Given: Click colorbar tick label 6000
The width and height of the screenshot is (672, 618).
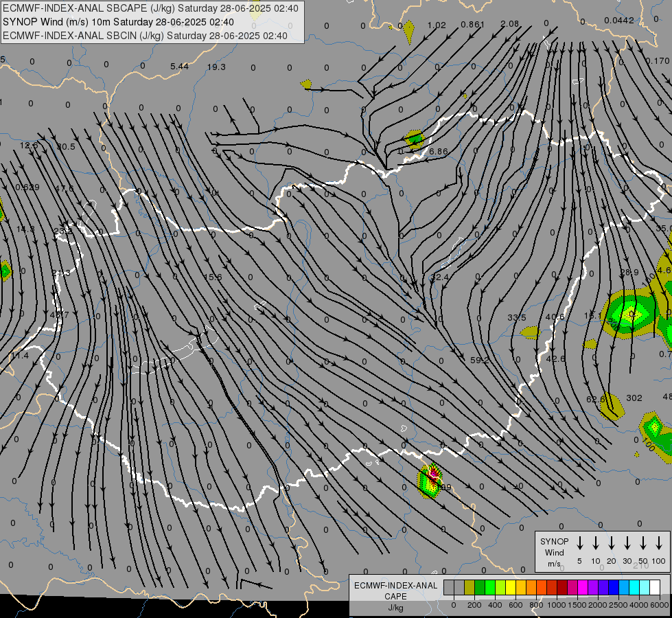Looking at the screenshot, I should 660,605.
